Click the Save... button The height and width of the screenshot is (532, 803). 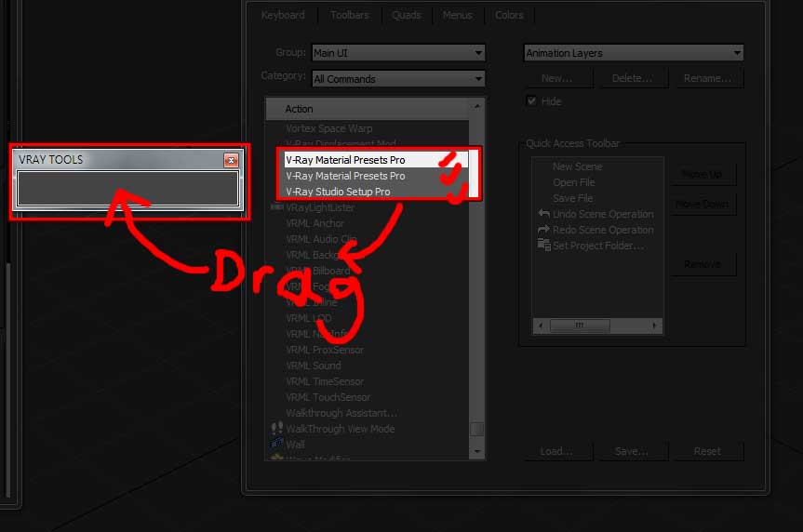632,451
